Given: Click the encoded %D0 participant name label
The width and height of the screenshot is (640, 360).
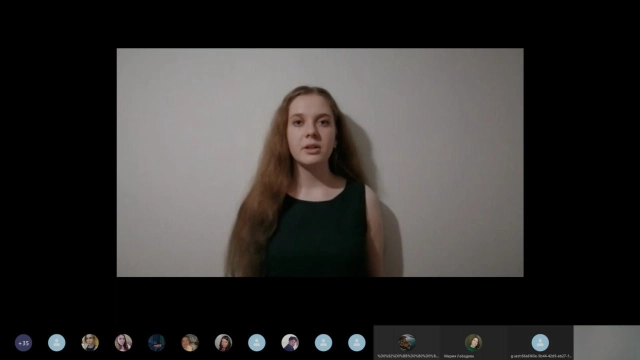Looking at the screenshot, I should click(x=408, y=356).
